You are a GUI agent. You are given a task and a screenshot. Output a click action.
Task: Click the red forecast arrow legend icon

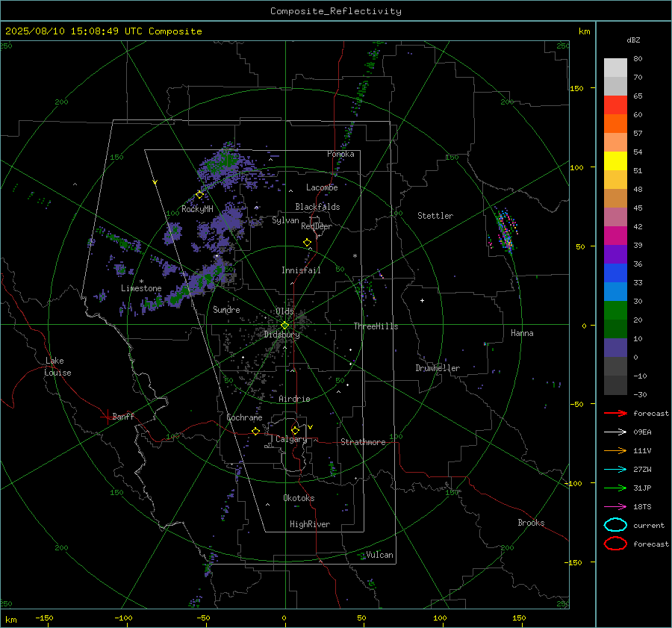tap(615, 413)
